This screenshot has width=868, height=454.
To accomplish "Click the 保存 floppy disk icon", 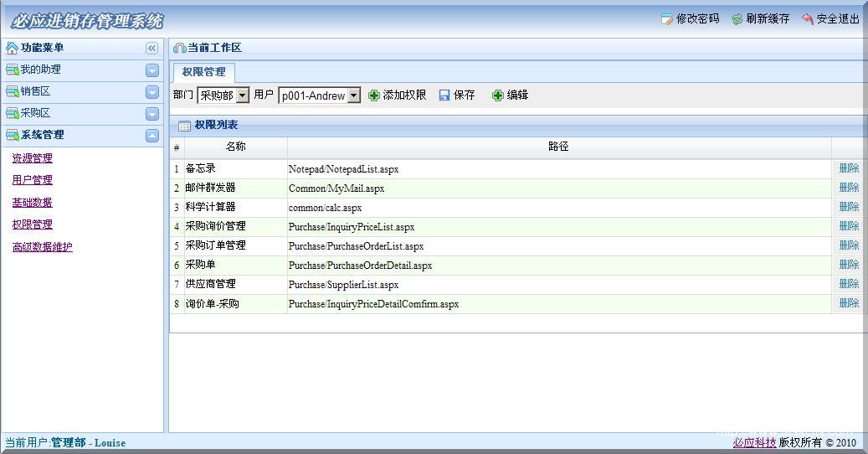I will 444,95.
